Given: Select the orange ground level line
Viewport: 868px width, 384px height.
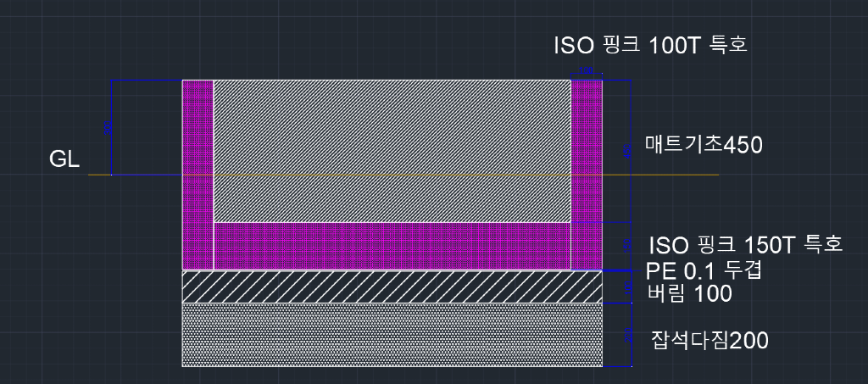Looking at the screenshot, I should coord(670,175).
